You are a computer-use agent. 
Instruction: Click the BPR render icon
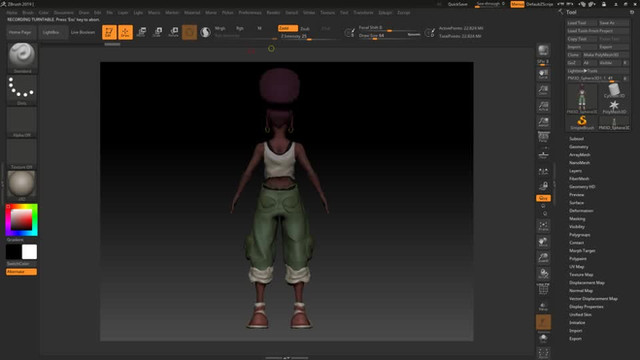click(543, 51)
